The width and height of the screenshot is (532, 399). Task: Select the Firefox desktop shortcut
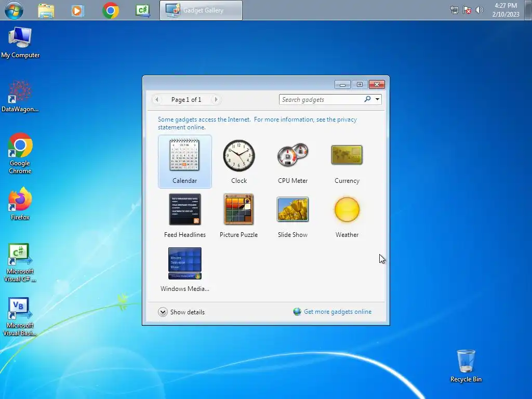[20, 204]
